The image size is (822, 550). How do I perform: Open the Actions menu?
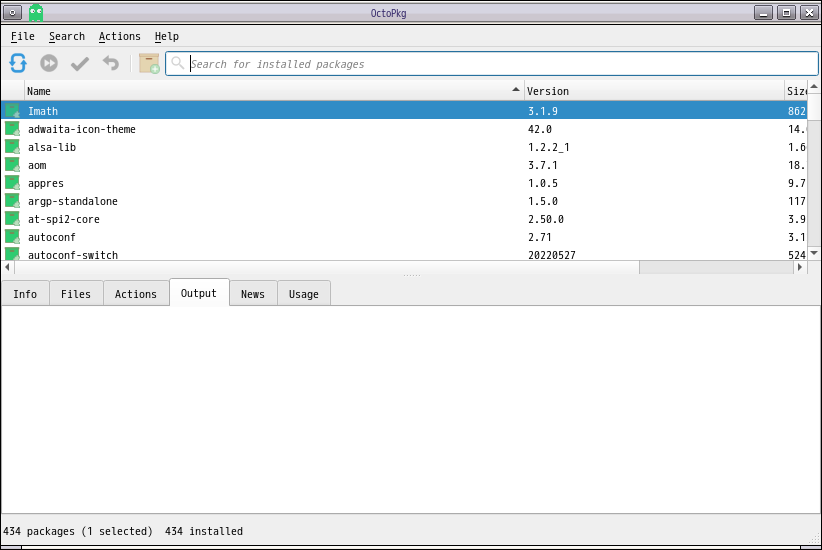(120, 36)
